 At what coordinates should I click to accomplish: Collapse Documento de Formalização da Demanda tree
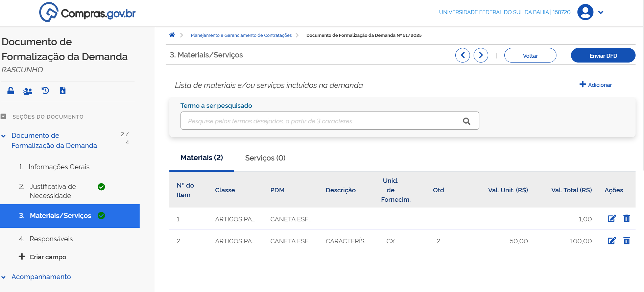(4, 136)
